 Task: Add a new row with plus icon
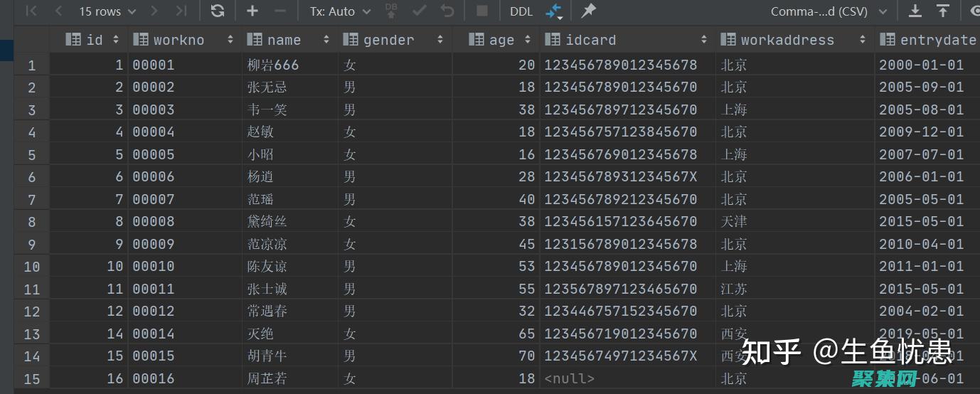252,11
